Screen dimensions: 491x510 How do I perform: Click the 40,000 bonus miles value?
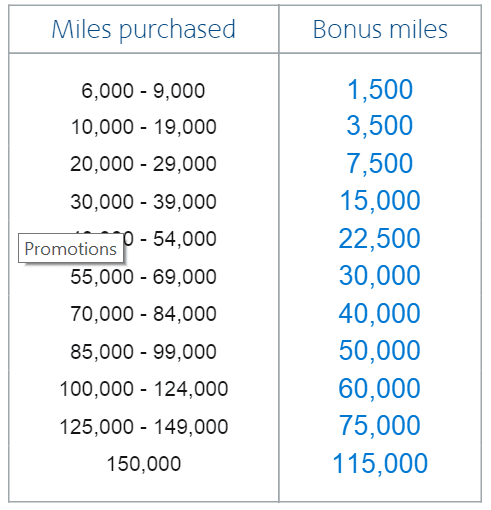[x=380, y=313]
